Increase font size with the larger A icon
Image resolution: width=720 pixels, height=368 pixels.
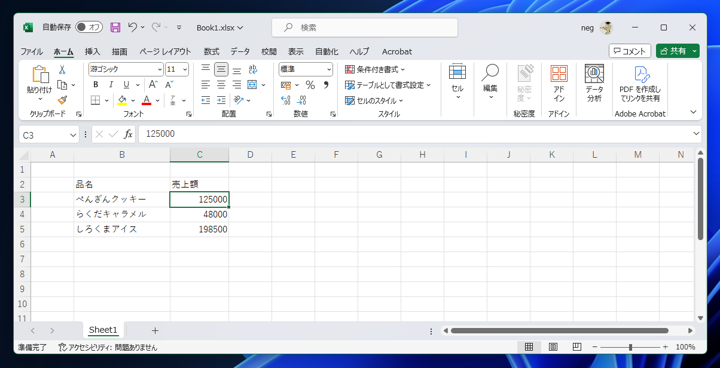pos(153,85)
